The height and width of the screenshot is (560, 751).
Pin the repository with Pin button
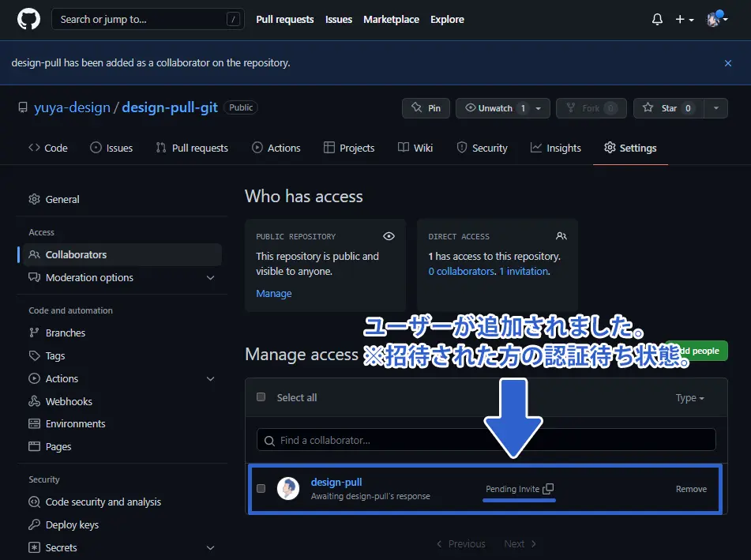(x=426, y=108)
